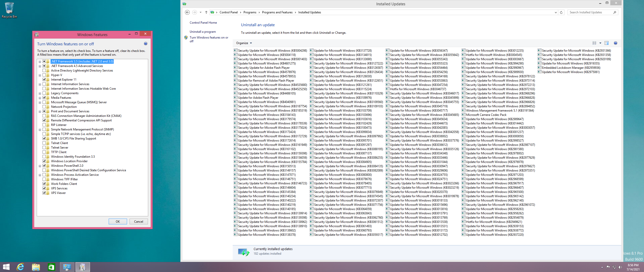Click Installed Updates breadcrumb
The height and width of the screenshot is (272, 644).
click(x=309, y=12)
